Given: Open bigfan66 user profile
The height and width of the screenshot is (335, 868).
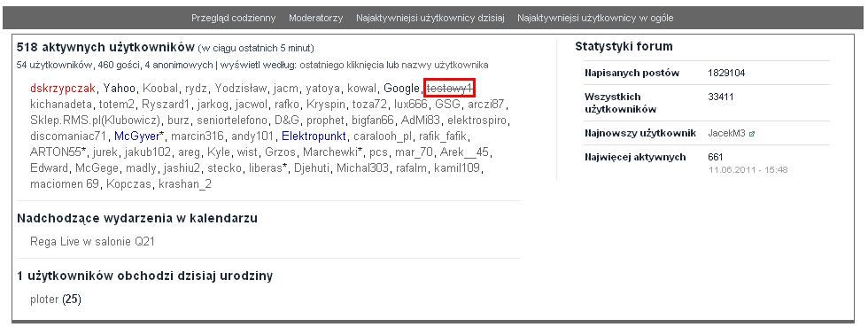Looking at the screenshot, I should coord(373,120).
